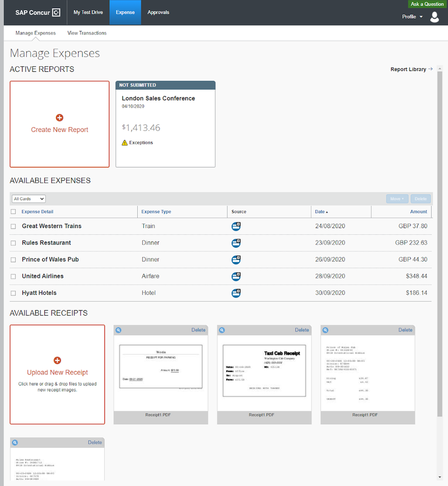Delete the partially visible bottom receipt
The height and width of the screenshot is (486, 448).
click(x=95, y=443)
